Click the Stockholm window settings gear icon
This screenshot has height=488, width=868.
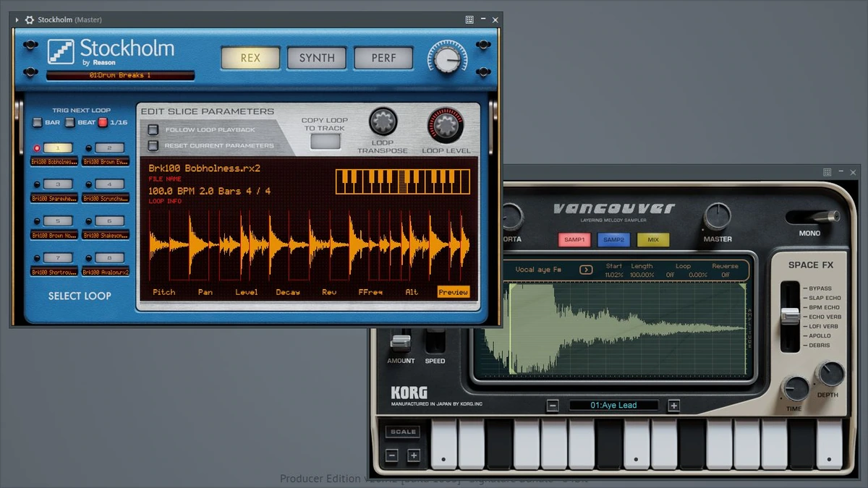[29, 20]
